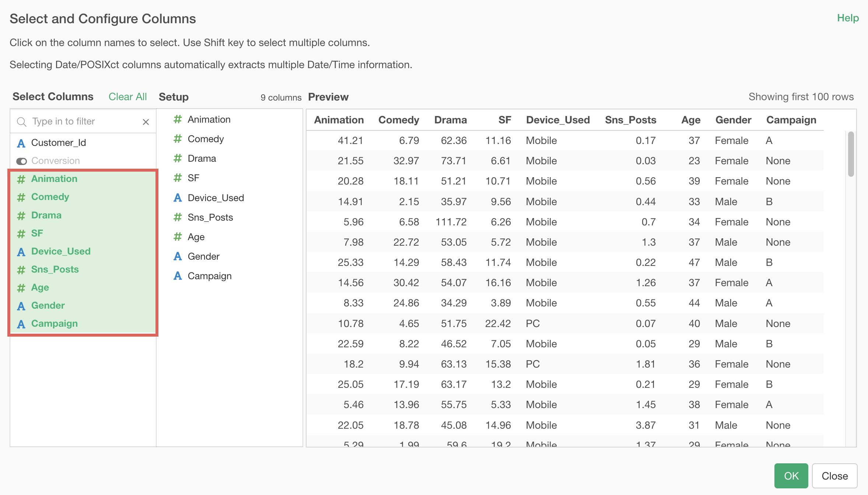This screenshot has width=868, height=495.
Task: Click the Preview table vertical scrollbar thumb
Action: point(851,154)
